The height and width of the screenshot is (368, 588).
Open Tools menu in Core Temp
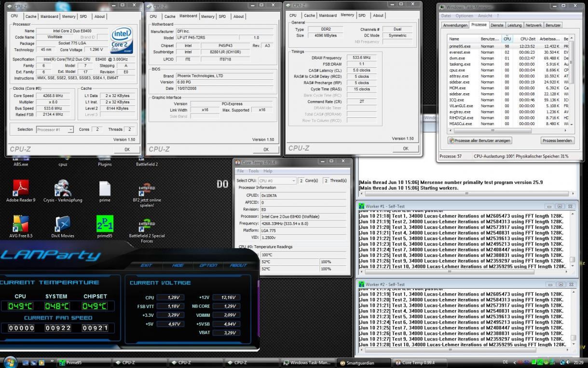point(254,171)
